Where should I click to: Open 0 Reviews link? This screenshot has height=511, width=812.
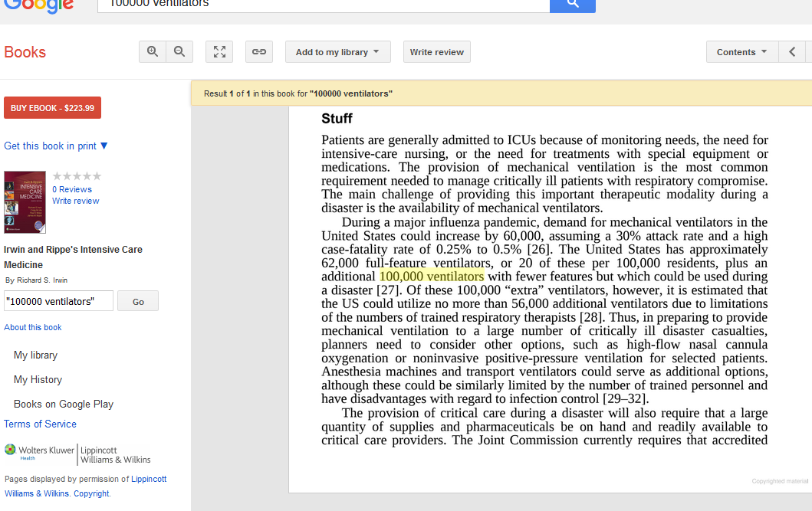pos(72,189)
